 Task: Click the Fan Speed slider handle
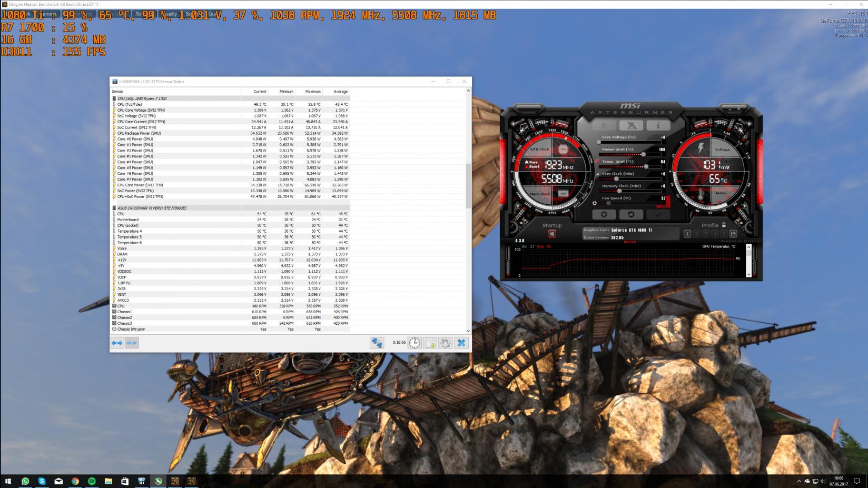tap(609, 203)
